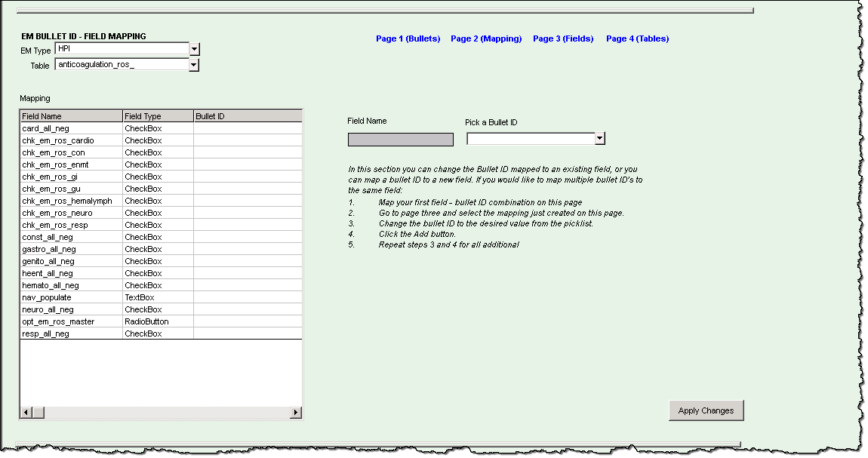Select the chk_em_ros_gu row

pyautogui.click(x=161, y=189)
